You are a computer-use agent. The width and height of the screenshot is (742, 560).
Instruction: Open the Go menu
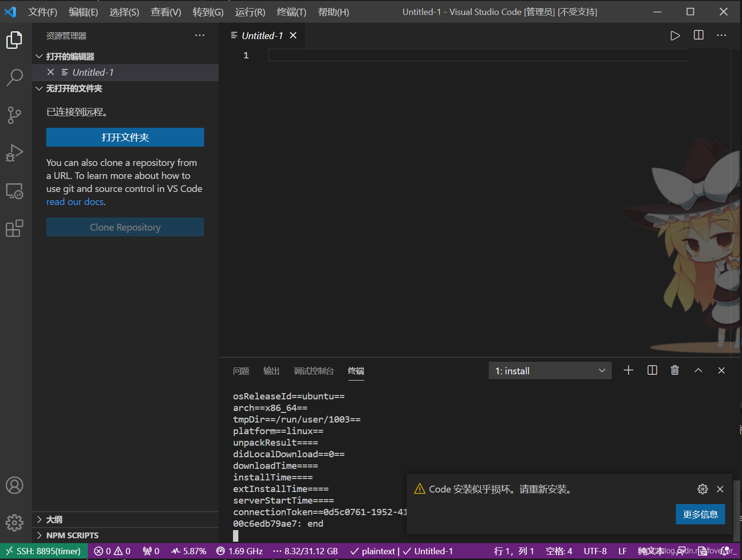(208, 12)
